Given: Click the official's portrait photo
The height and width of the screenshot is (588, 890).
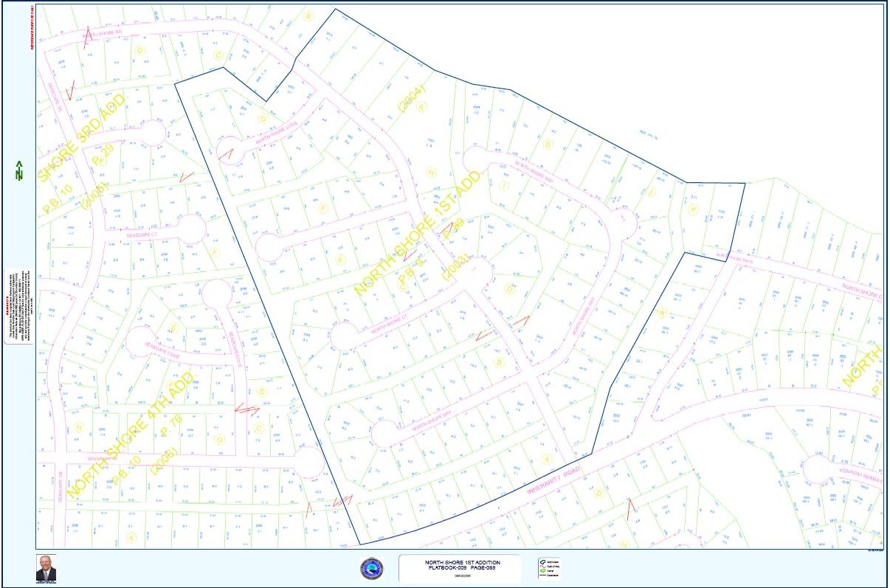Looking at the screenshot, I should coord(46,568).
